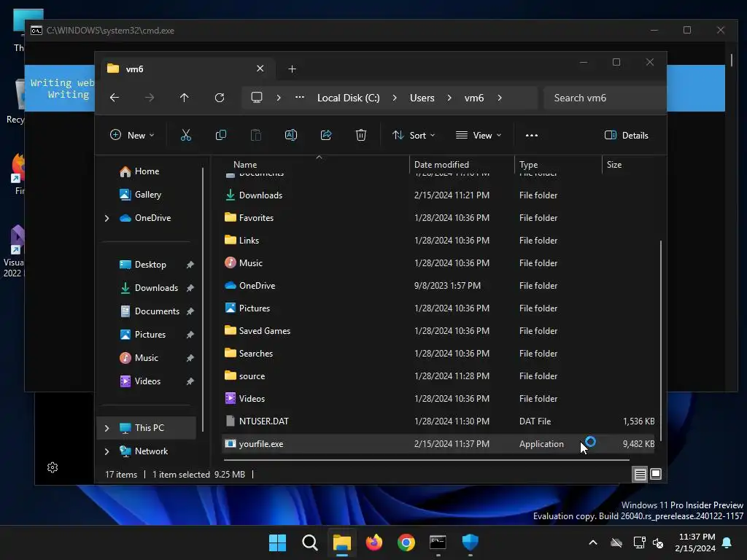This screenshot has width=747, height=560.
Task: Click the Copy icon in toolbar
Action: 220,135
